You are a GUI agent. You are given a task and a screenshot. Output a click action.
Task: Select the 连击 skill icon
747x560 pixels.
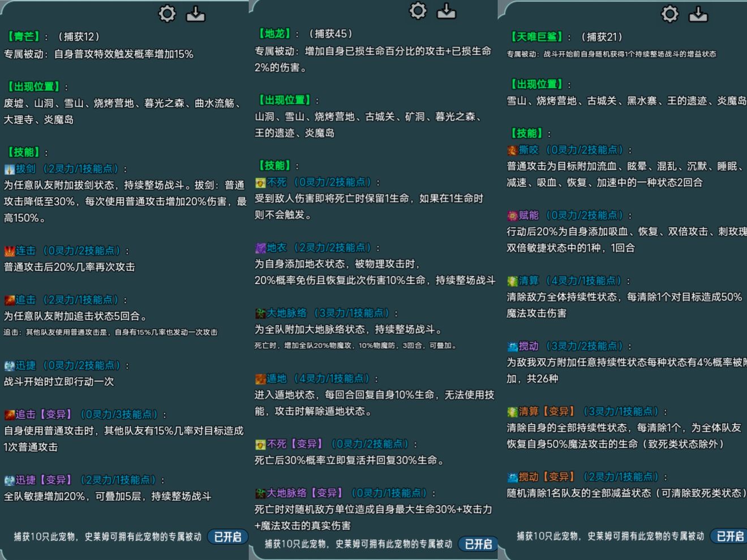click(x=9, y=251)
